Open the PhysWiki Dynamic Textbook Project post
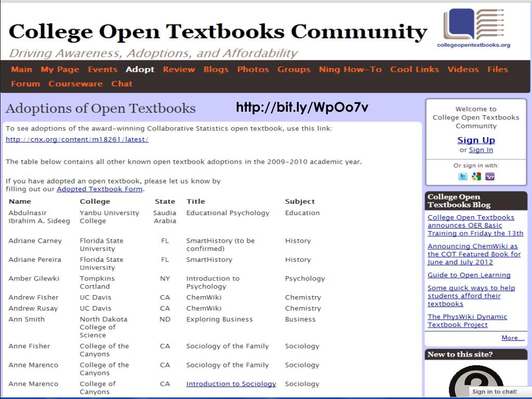The height and width of the screenshot is (399, 532). click(x=467, y=321)
